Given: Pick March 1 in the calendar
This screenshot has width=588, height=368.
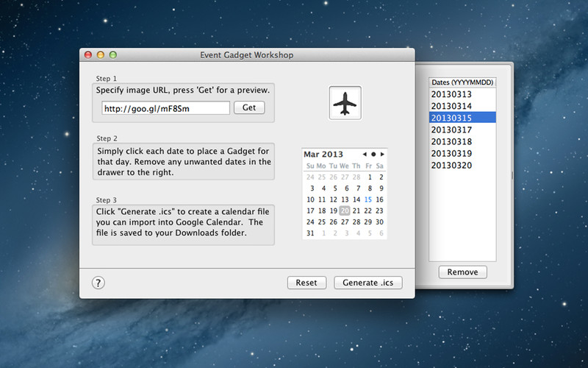Looking at the screenshot, I should (370, 177).
